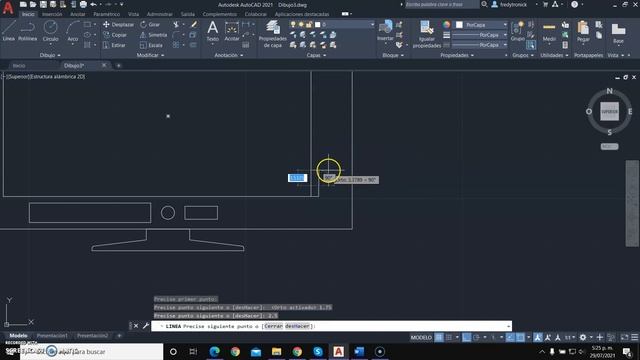Click the white layer color swatch
The height and width of the screenshot is (360, 640).
[x=318, y=24]
